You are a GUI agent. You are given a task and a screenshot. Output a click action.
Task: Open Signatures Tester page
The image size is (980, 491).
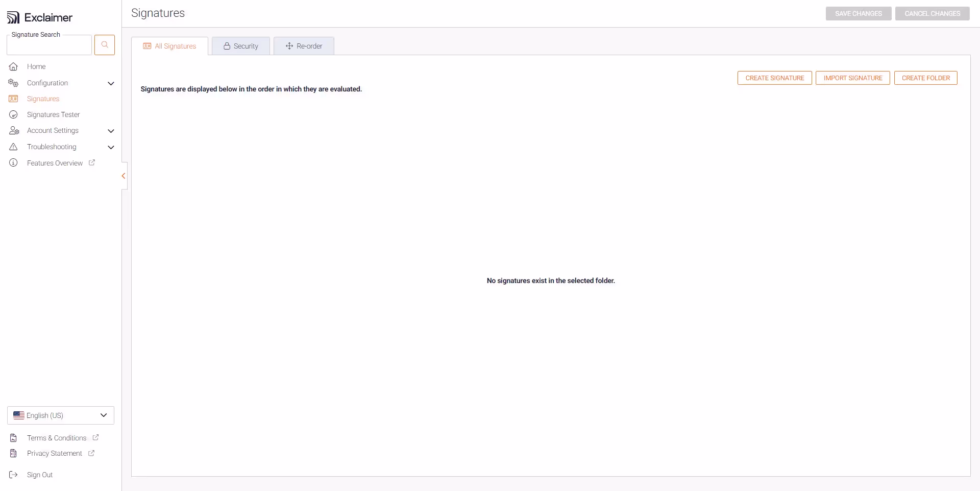pyautogui.click(x=53, y=114)
